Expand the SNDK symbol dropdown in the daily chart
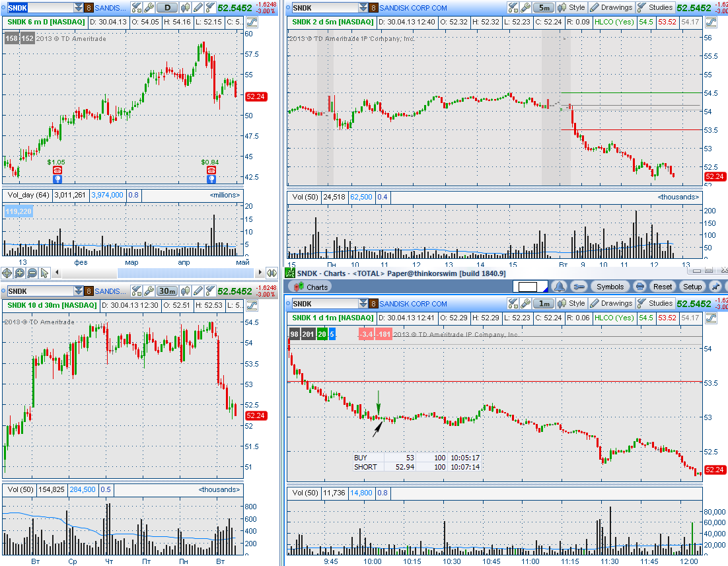 (78, 7)
